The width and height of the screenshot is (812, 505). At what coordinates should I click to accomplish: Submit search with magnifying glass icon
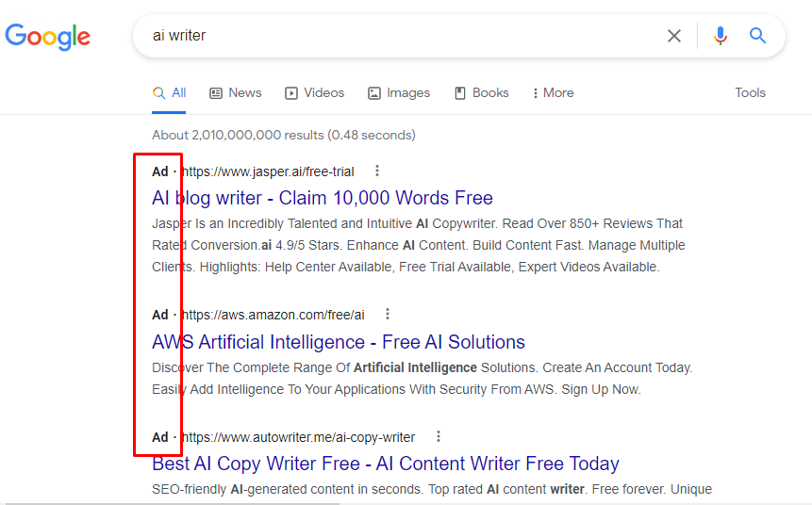coord(757,36)
